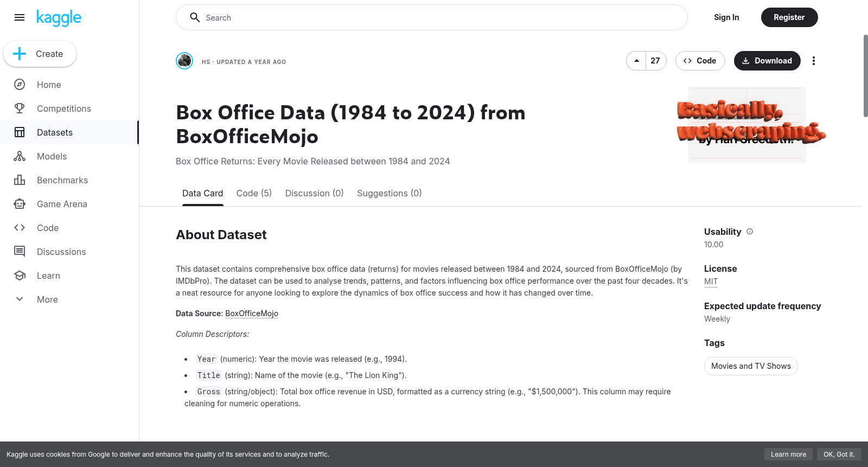868x467 pixels.
Task: Click the Create label text
Action: click(x=49, y=54)
